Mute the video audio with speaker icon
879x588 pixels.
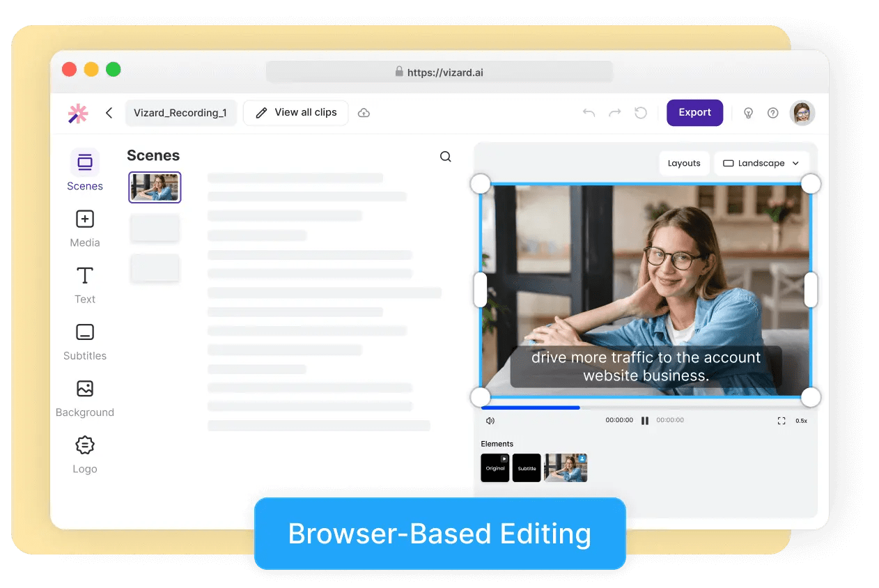click(x=490, y=420)
